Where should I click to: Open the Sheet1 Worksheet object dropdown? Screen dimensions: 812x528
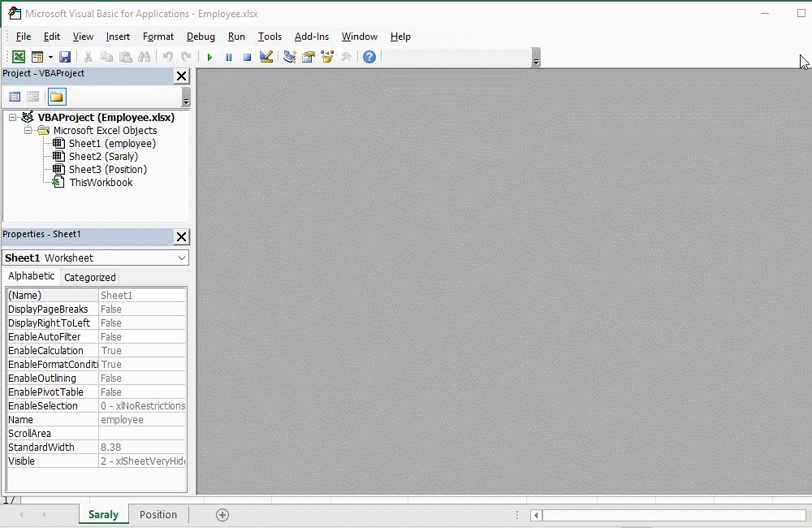182,258
